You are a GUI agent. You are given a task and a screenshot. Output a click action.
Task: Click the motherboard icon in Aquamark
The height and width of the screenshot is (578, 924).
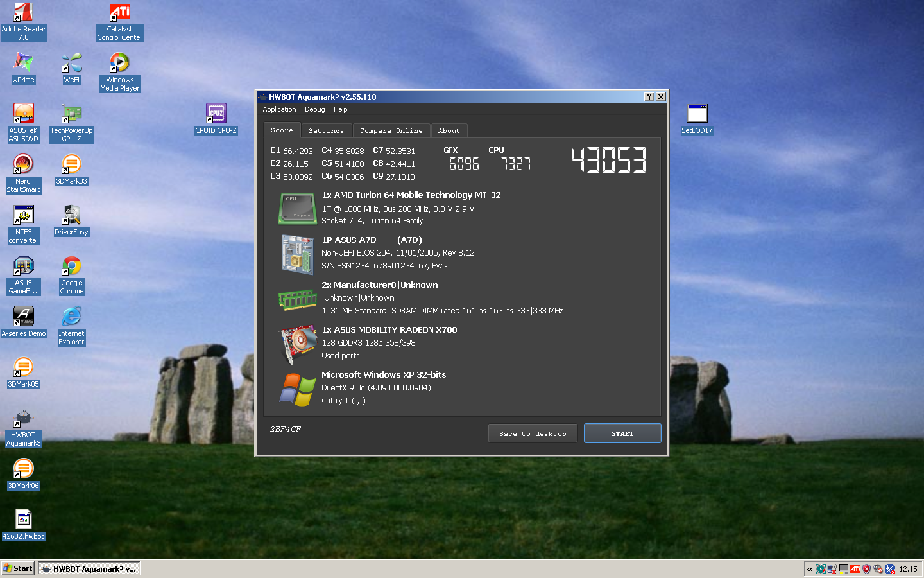[297, 254]
